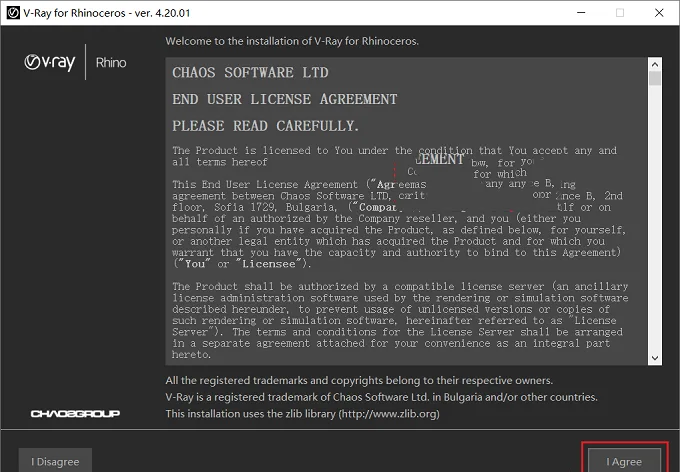Click the END USER LICENSE AGREEMENT heading

(x=284, y=99)
